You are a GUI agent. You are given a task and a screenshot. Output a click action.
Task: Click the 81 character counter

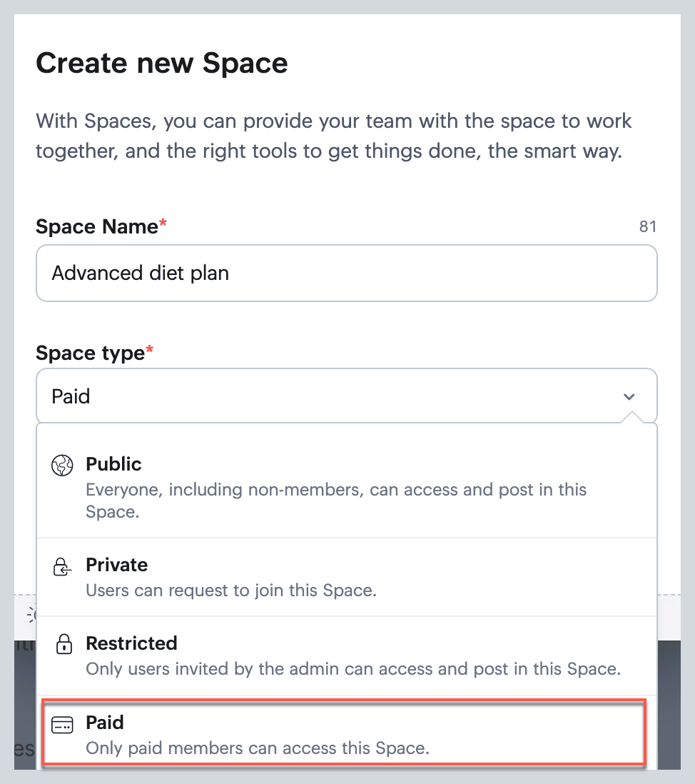coord(647,227)
